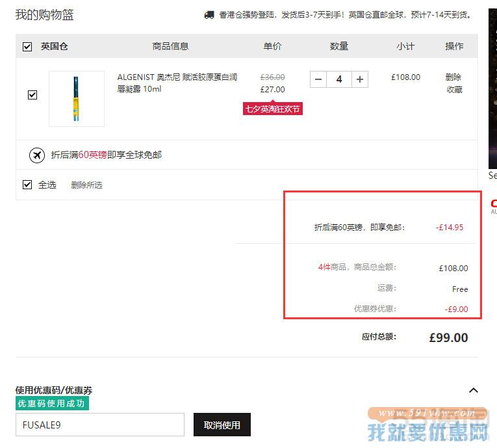Click the coupon code field with FUSALE9
This screenshot has width=497, height=448.
tap(100, 425)
